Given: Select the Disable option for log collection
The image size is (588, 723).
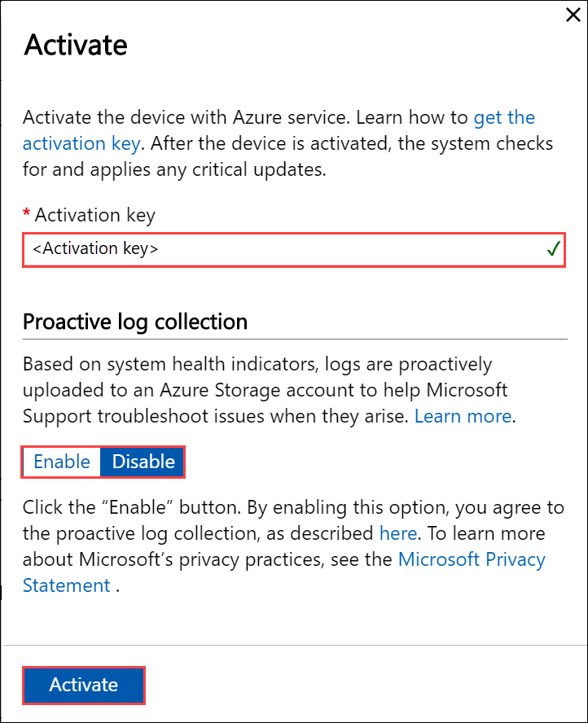Looking at the screenshot, I should [x=143, y=462].
